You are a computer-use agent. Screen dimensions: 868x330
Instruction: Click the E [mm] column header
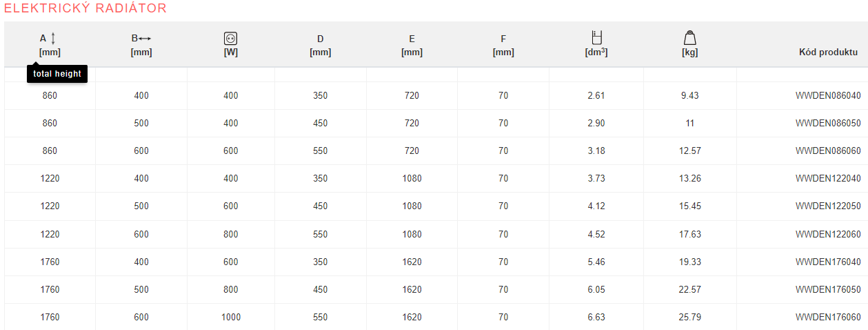(412, 45)
